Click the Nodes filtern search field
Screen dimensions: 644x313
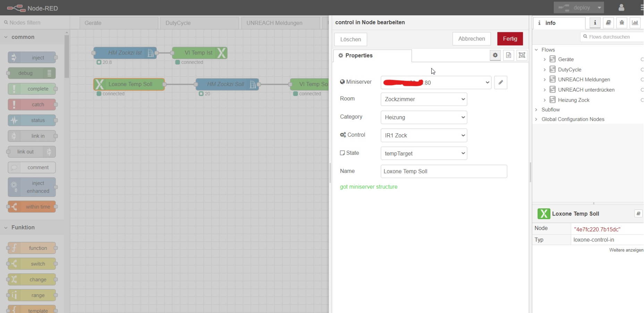(35, 23)
